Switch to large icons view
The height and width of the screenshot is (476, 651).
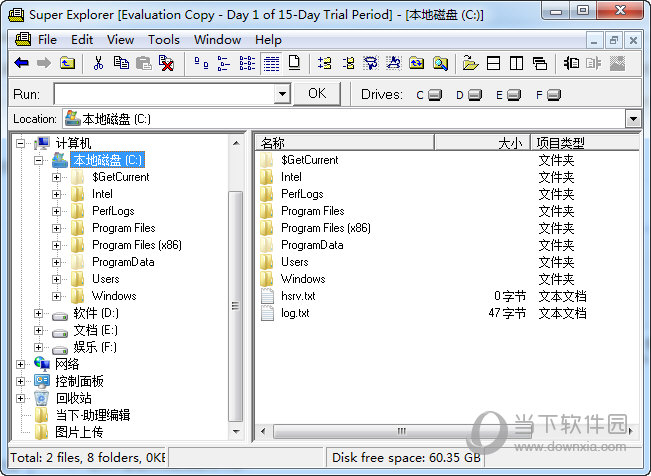click(201, 63)
